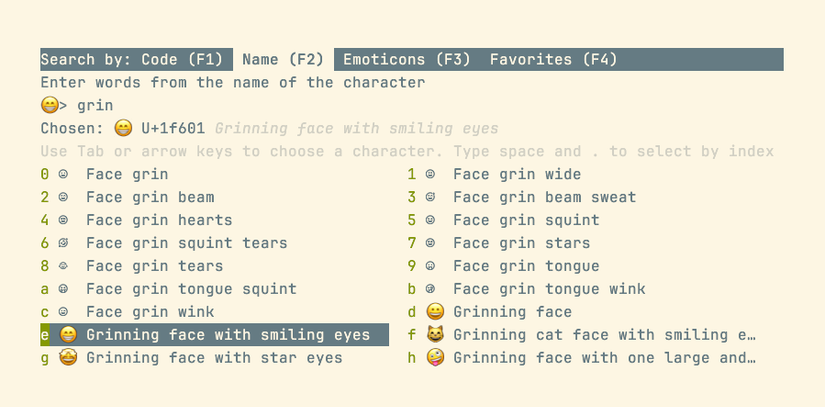The width and height of the screenshot is (825, 407).
Task: Choose the 'Face grin beam sweat' entry
Action: (544, 197)
